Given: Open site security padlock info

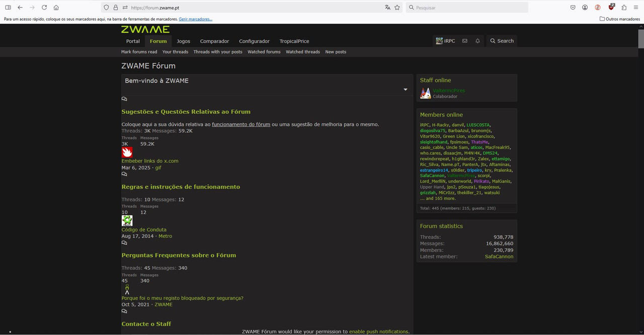Looking at the screenshot, I should [x=115, y=8].
